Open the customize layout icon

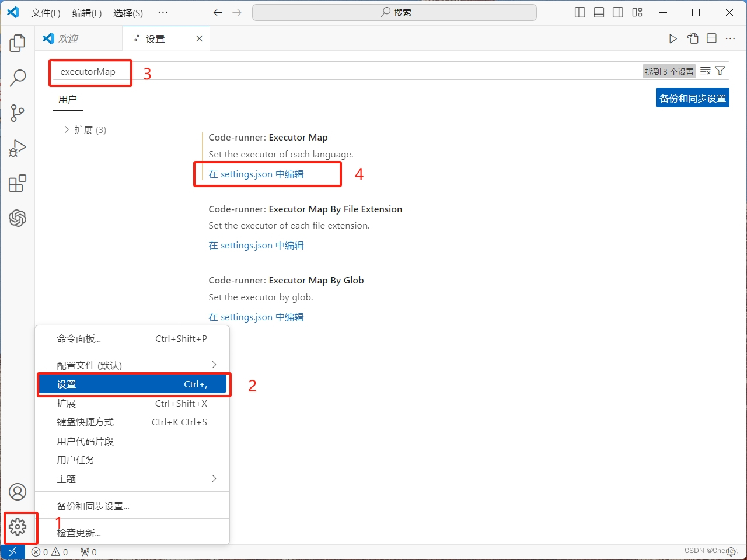click(637, 12)
